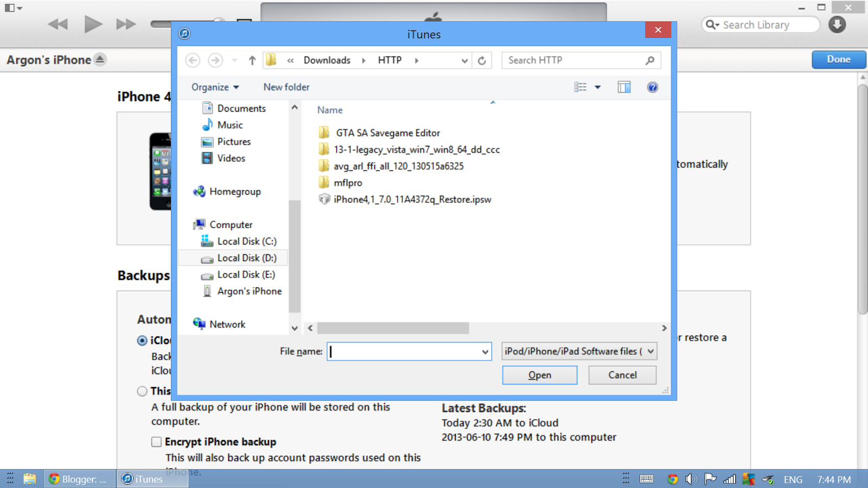Open recent locations dropdown arrow
The height and width of the screenshot is (488, 868).
tap(234, 60)
